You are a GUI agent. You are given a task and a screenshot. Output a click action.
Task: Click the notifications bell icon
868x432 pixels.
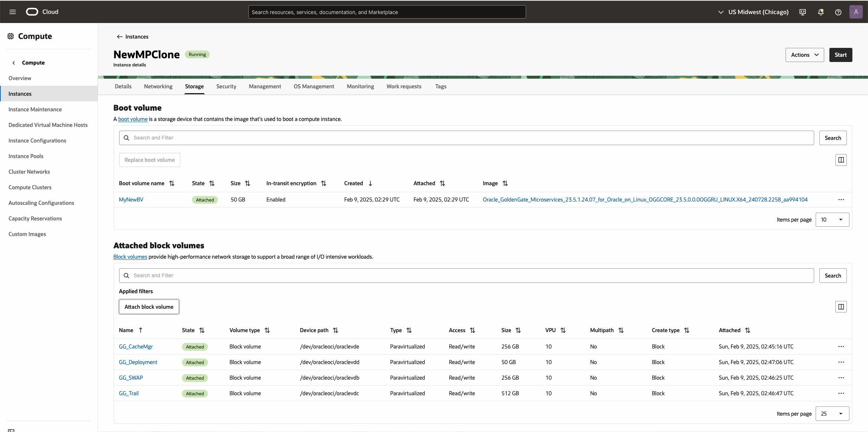click(820, 12)
